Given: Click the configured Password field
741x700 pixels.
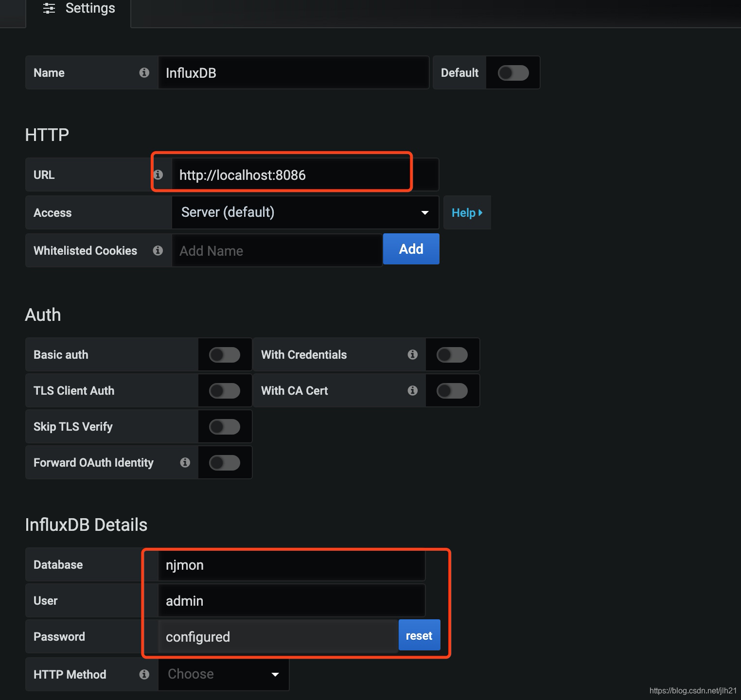Looking at the screenshot, I should click(278, 636).
